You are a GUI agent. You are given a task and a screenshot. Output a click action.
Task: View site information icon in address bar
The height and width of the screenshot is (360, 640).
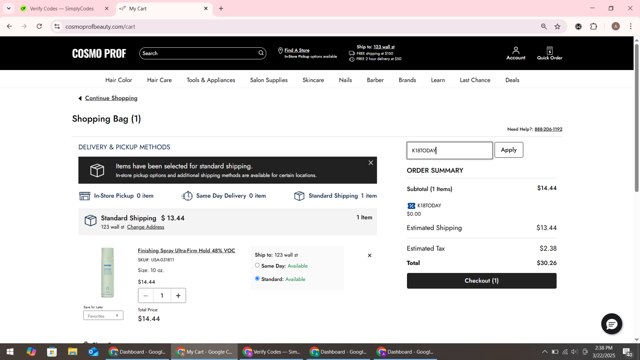coord(57,27)
